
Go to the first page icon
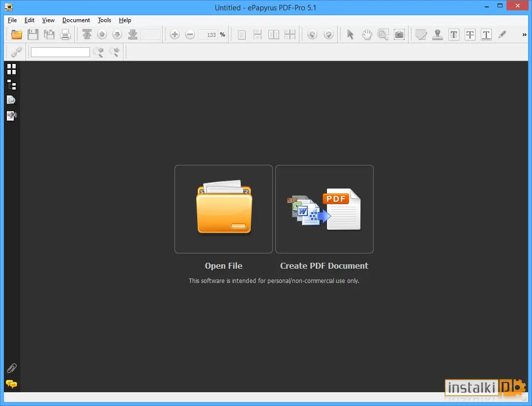pos(87,34)
